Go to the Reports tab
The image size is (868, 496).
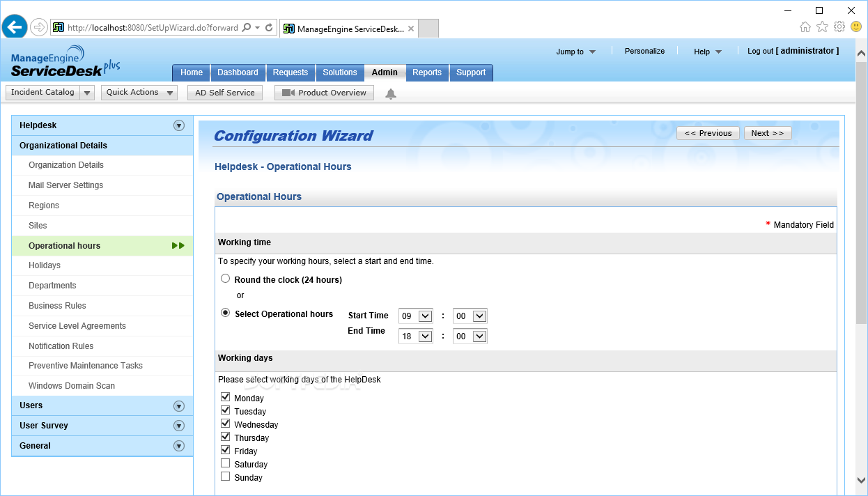coord(427,72)
